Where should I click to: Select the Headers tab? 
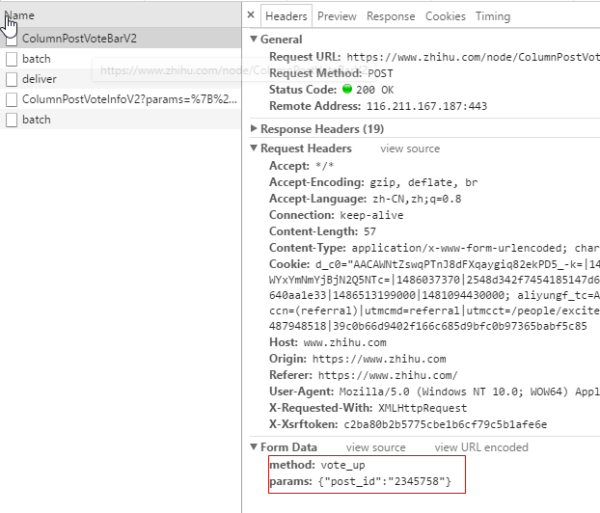point(286,16)
